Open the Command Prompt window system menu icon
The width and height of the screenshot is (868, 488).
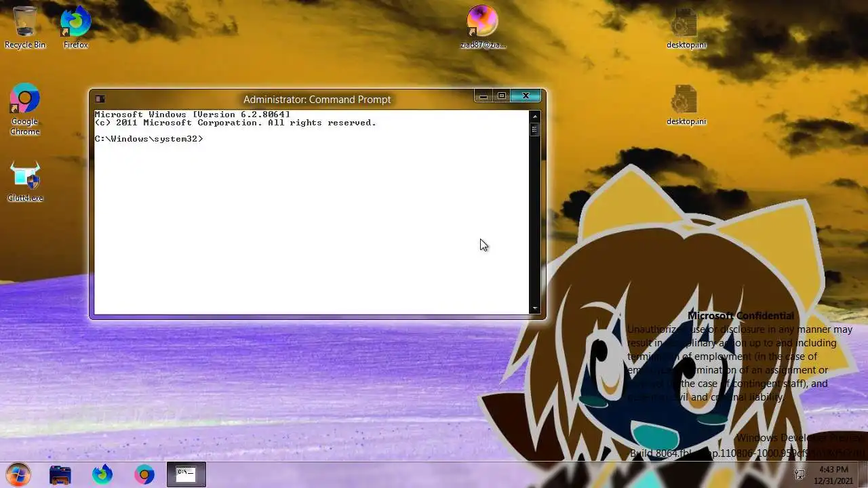(x=100, y=99)
